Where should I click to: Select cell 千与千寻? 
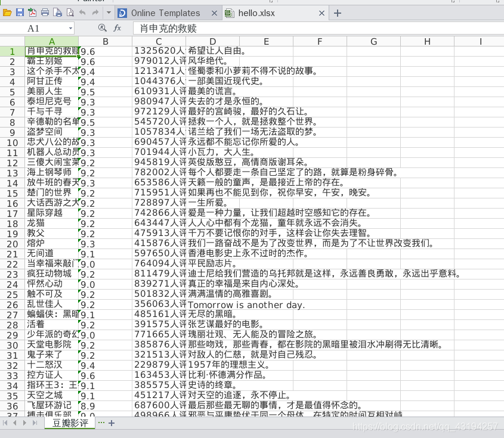pos(52,112)
